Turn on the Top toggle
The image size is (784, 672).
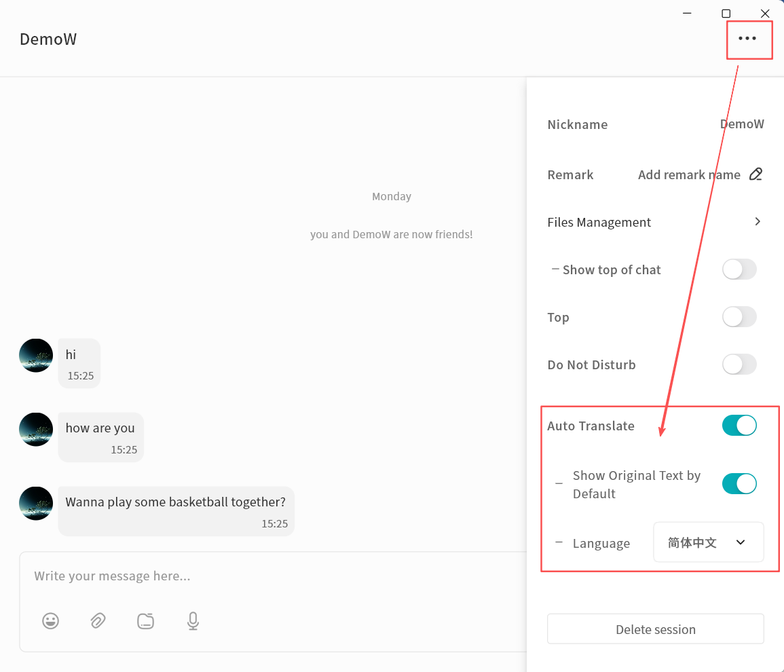[x=739, y=317]
